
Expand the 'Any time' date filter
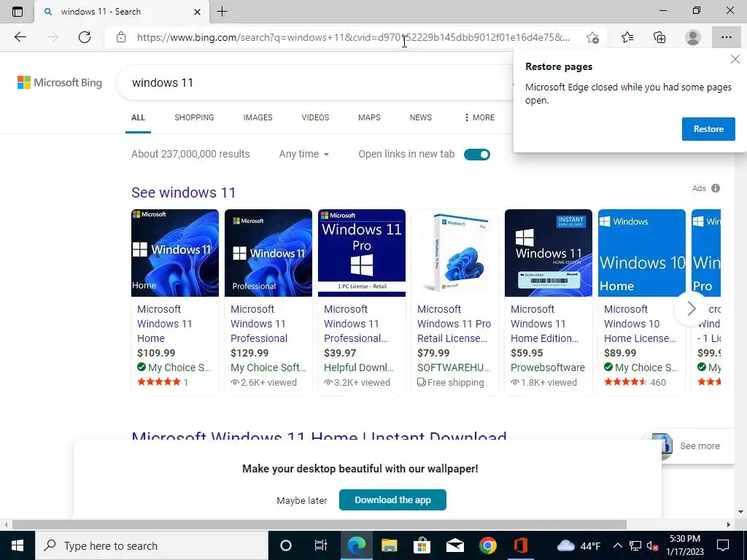tap(304, 155)
